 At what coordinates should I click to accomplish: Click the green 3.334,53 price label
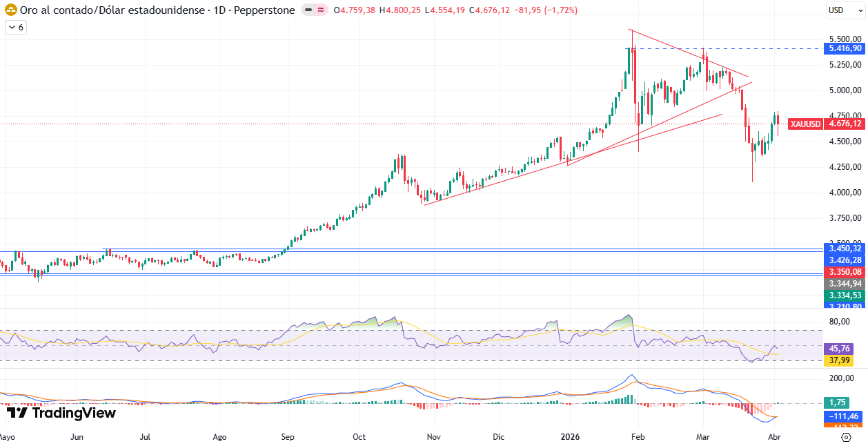(845, 295)
